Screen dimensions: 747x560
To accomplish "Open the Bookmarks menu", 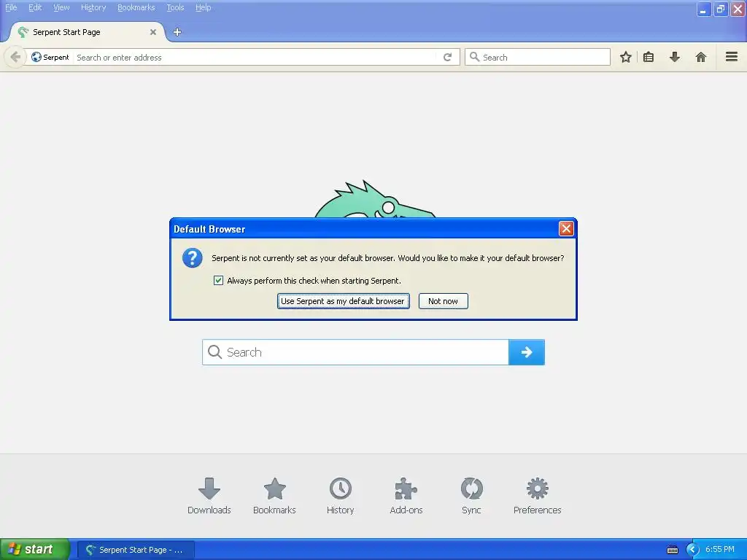I will click(x=136, y=7).
